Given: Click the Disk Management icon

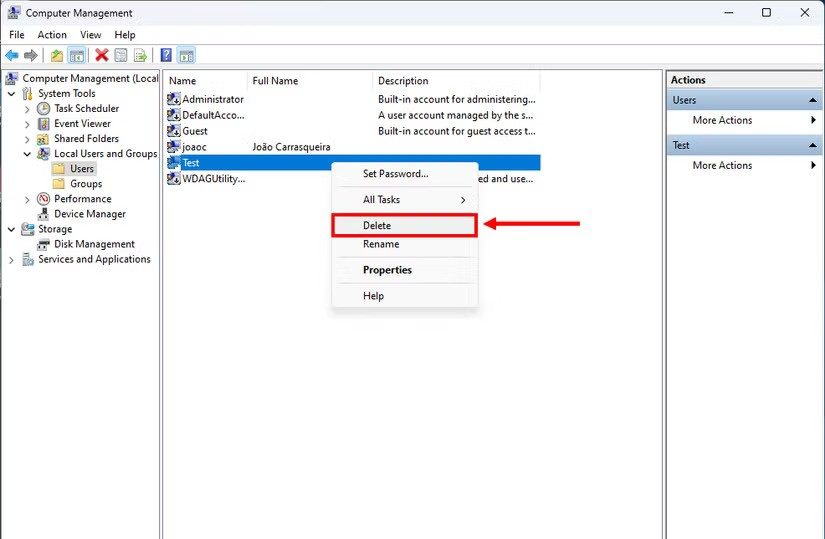Looking at the screenshot, I should tap(44, 244).
